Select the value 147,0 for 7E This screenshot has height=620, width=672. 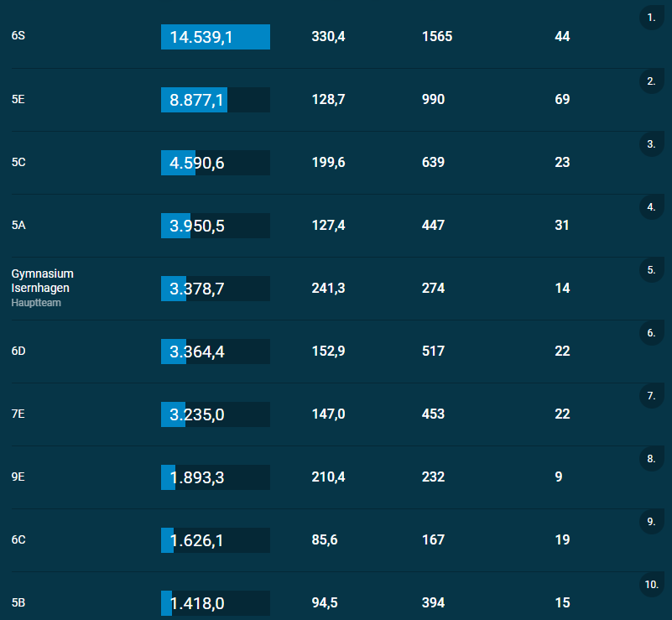coord(328,414)
